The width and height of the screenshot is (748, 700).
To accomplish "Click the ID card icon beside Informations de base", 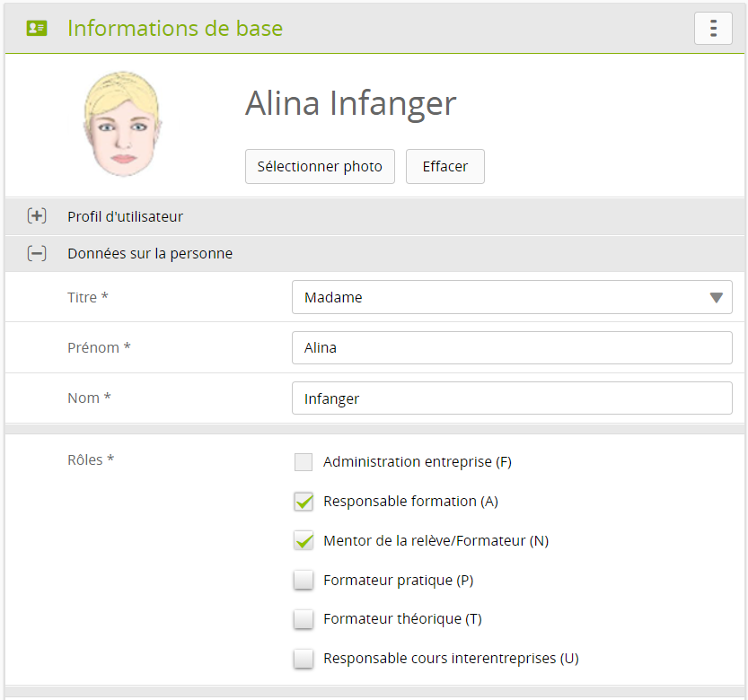I will click(37, 29).
